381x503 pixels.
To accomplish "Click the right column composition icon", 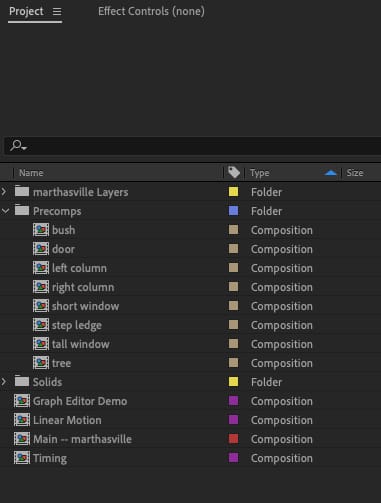I will click(41, 287).
